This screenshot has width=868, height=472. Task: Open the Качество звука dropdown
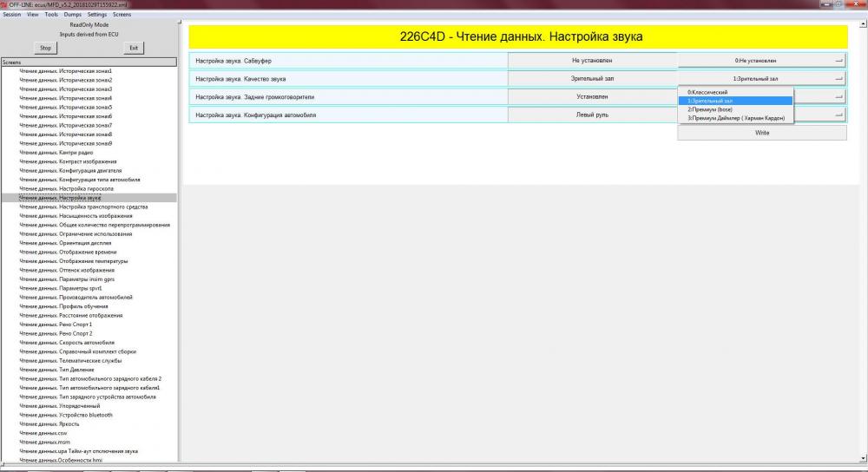click(x=761, y=79)
